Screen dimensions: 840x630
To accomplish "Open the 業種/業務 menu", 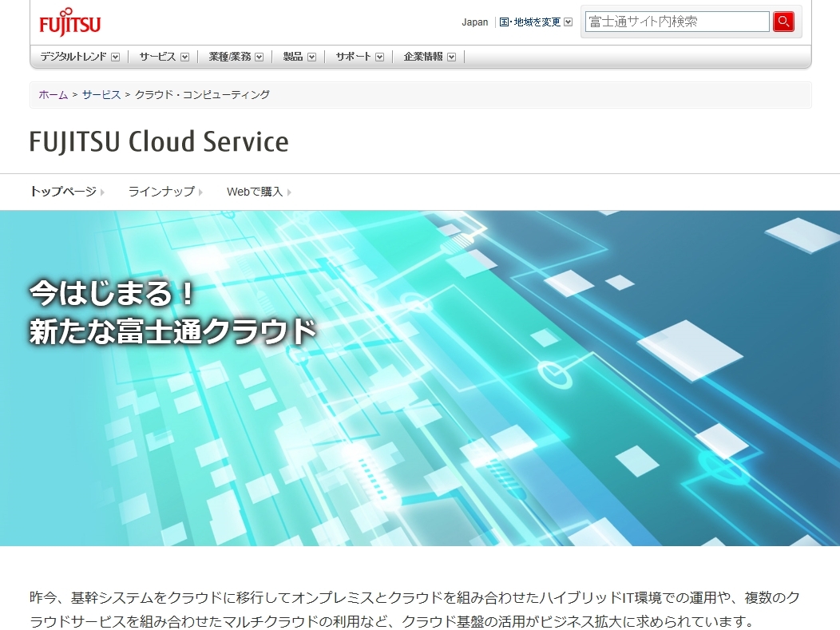I will [x=229, y=57].
